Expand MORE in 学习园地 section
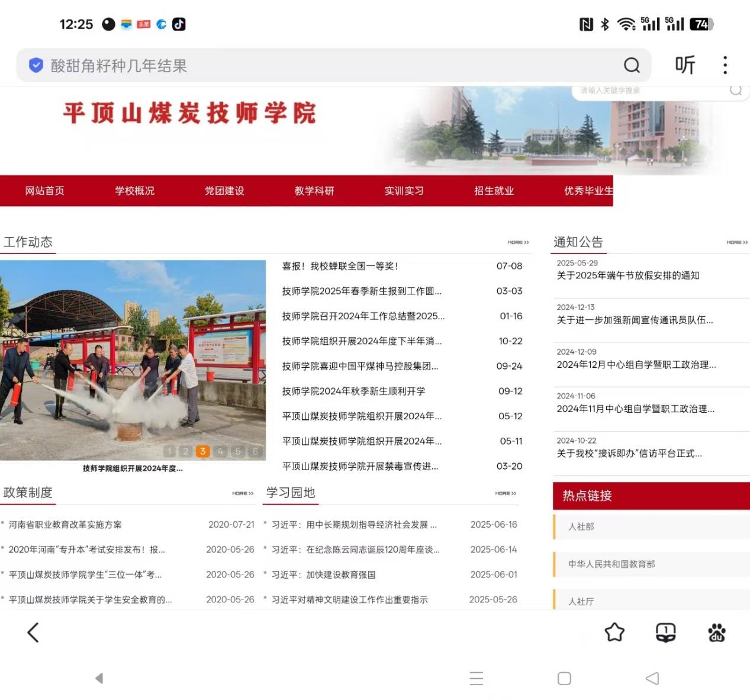The height and width of the screenshot is (700, 750). point(506,493)
